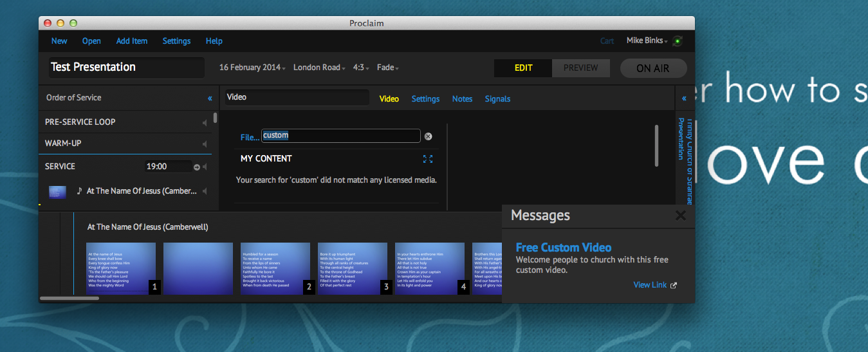Screen dimensions: 868x352
Task: Open the Help menu
Action: point(214,41)
